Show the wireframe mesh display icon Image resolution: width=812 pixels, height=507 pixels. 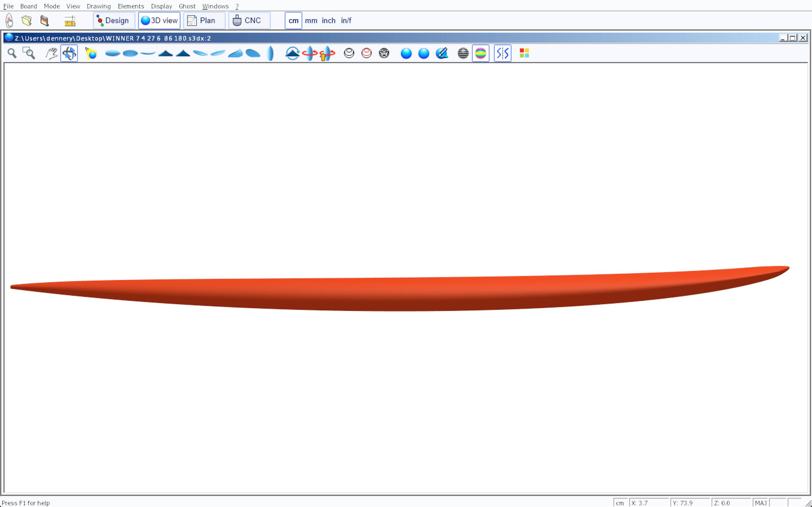384,53
